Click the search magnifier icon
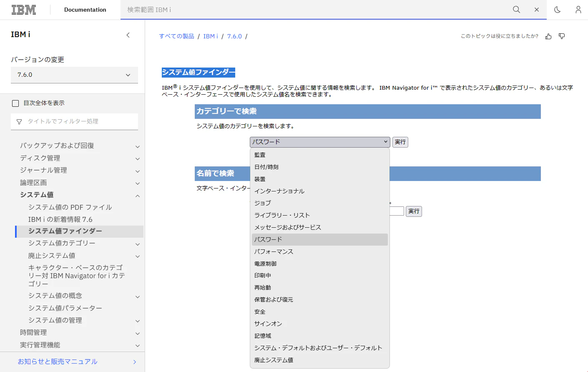The image size is (588, 372). click(516, 10)
